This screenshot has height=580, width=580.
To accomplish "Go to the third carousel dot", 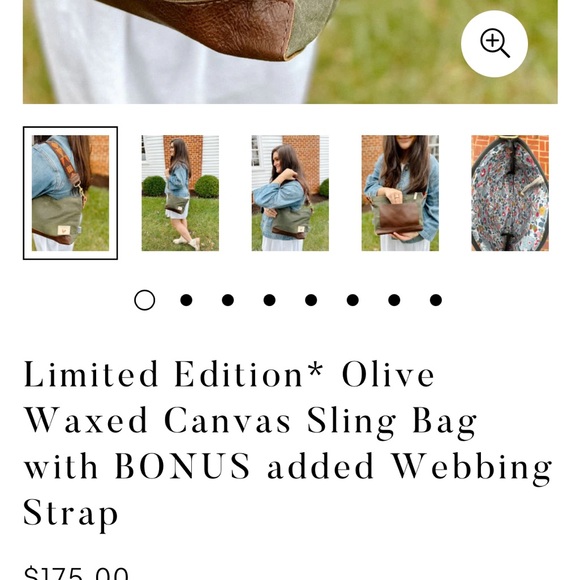I will click(228, 300).
